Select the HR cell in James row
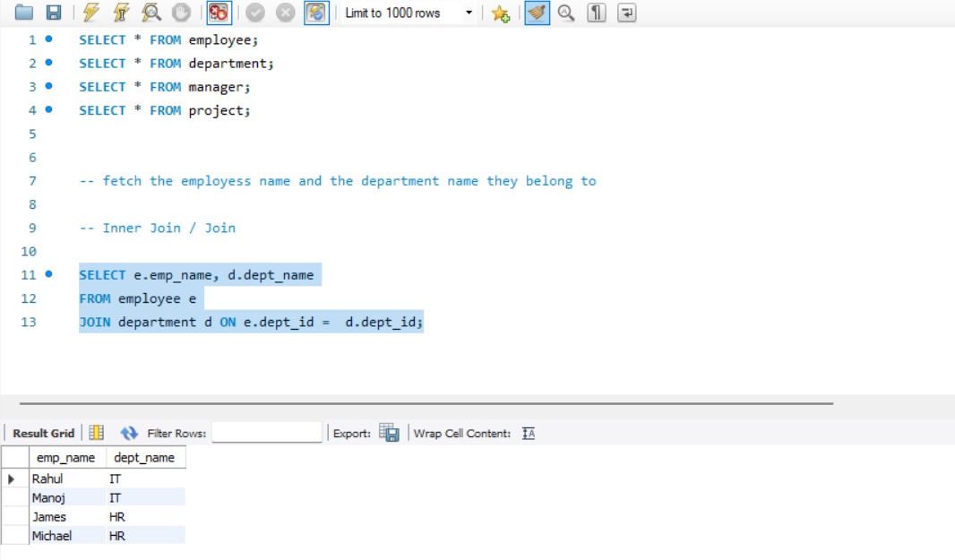Image resolution: width=955 pixels, height=560 pixels. click(x=145, y=517)
